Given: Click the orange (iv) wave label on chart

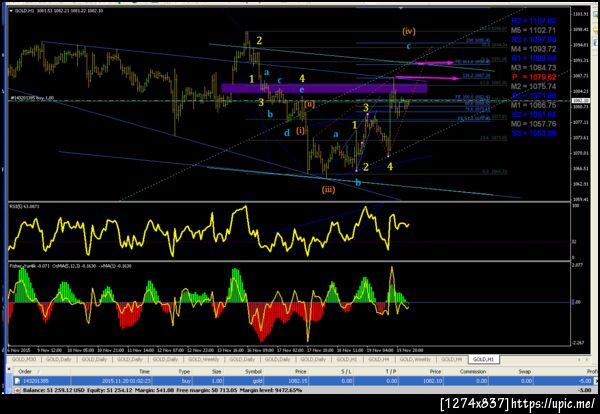Looking at the screenshot, I should pos(409,31).
